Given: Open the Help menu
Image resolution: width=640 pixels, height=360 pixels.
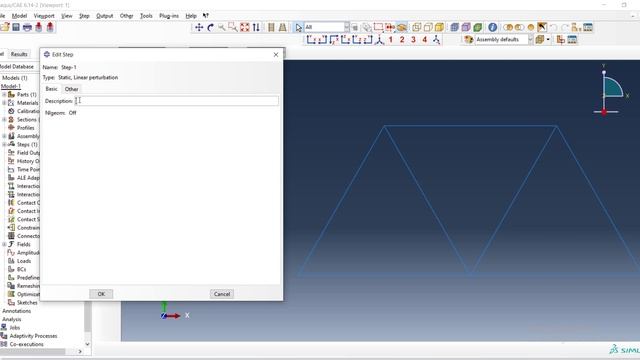Looking at the screenshot, I should 191,16.
